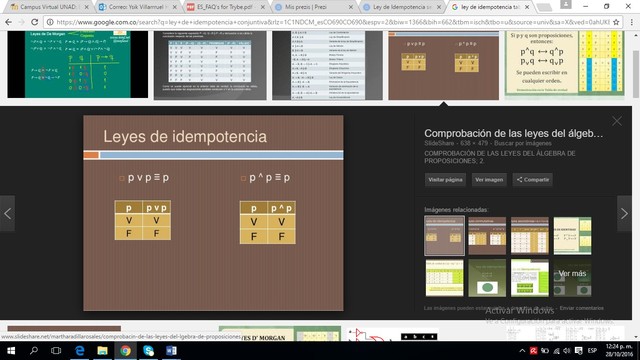640x360 pixels.
Task: Close the Mis prezis | Prezi tab
Action: [x=351, y=7]
